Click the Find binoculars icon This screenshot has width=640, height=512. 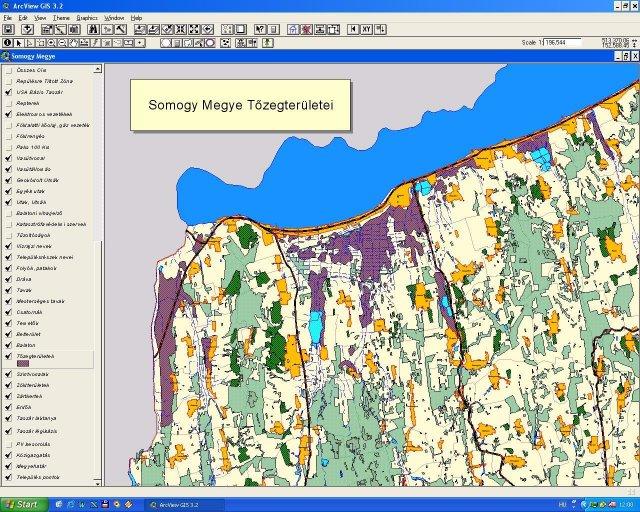93,30
